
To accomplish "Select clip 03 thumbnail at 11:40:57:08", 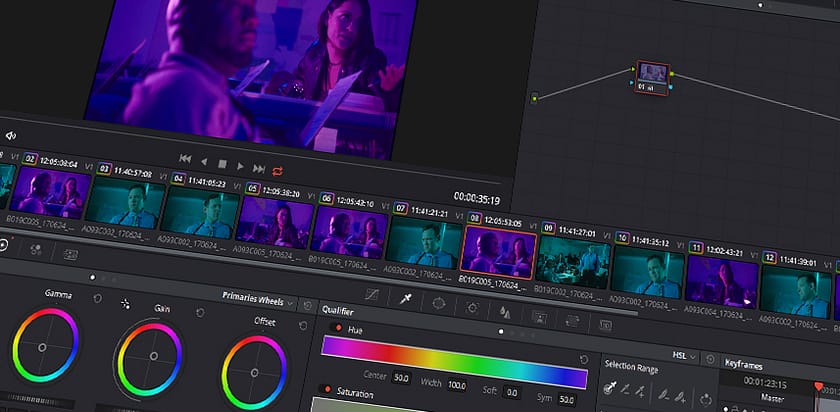I will 125,203.
